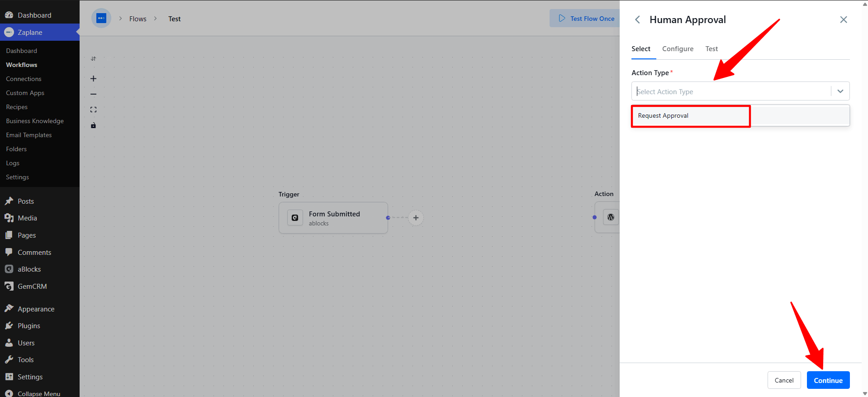The width and height of the screenshot is (868, 397).
Task: Open Recipes submenu item
Action: pos(17,107)
